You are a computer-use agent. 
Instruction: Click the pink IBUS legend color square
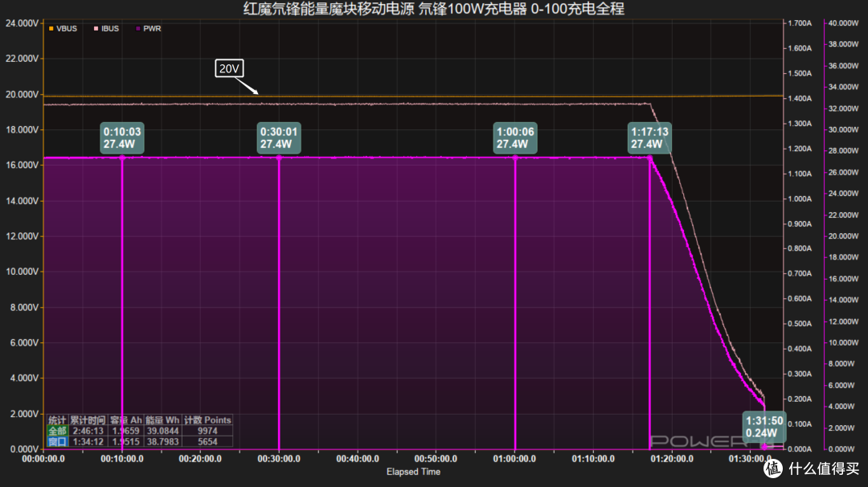point(96,28)
